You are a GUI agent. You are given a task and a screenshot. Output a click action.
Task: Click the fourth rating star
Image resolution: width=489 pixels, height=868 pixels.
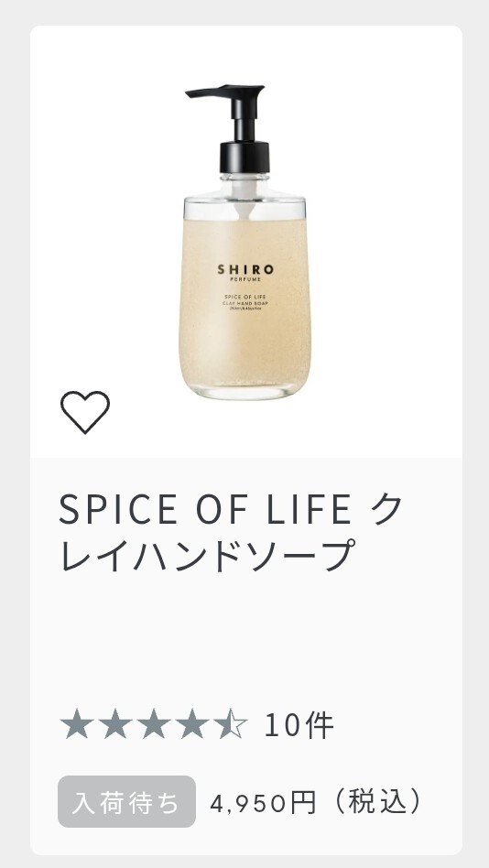pyautogui.click(x=191, y=725)
